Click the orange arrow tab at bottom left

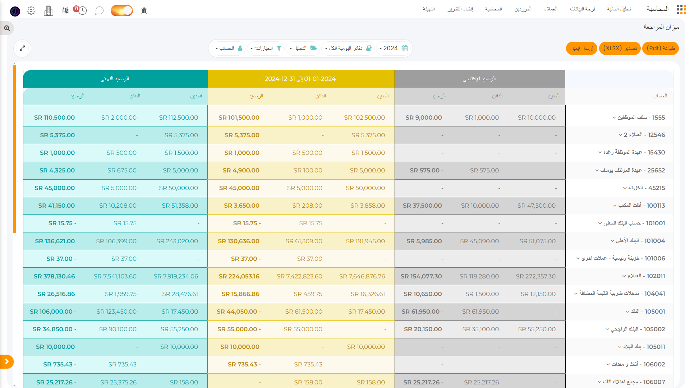click(7, 362)
